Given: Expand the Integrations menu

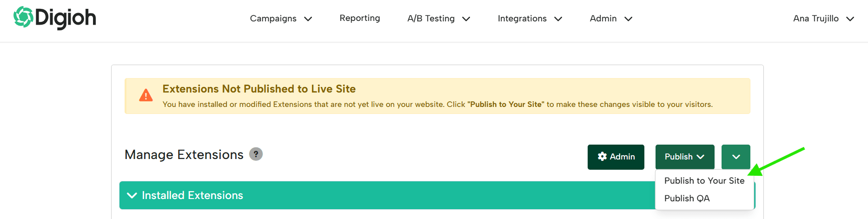Looking at the screenshot, I should [530, 19].
